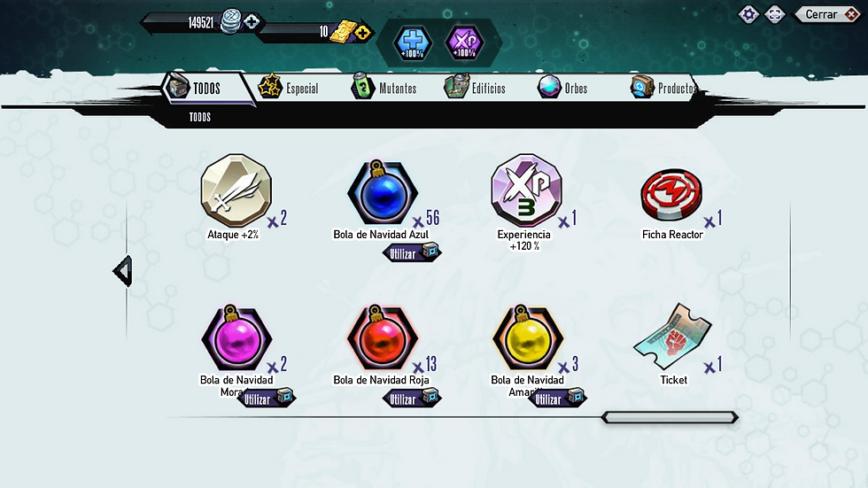
Task: Toggle fullscreen mode icon
Action: [774, 14]
